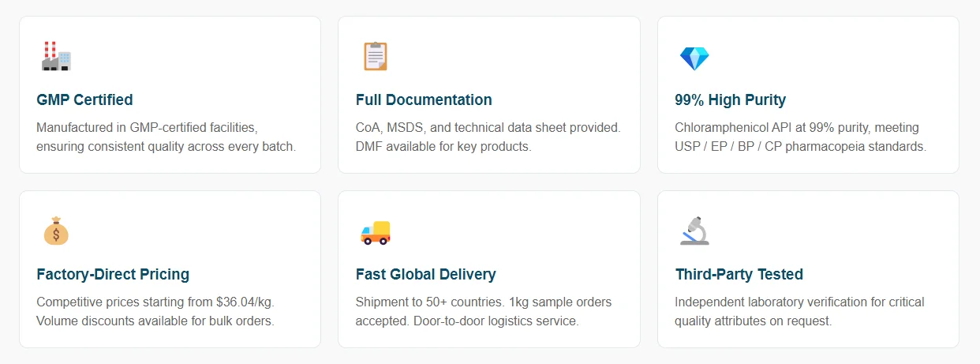Click the $36.04/kg competitive price text
The height and width of the screenshot is (364, 980).
[x=155, y=302]
